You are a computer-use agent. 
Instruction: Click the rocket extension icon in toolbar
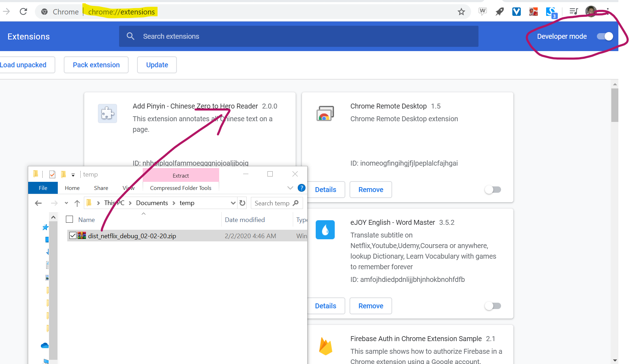(499, 12)
